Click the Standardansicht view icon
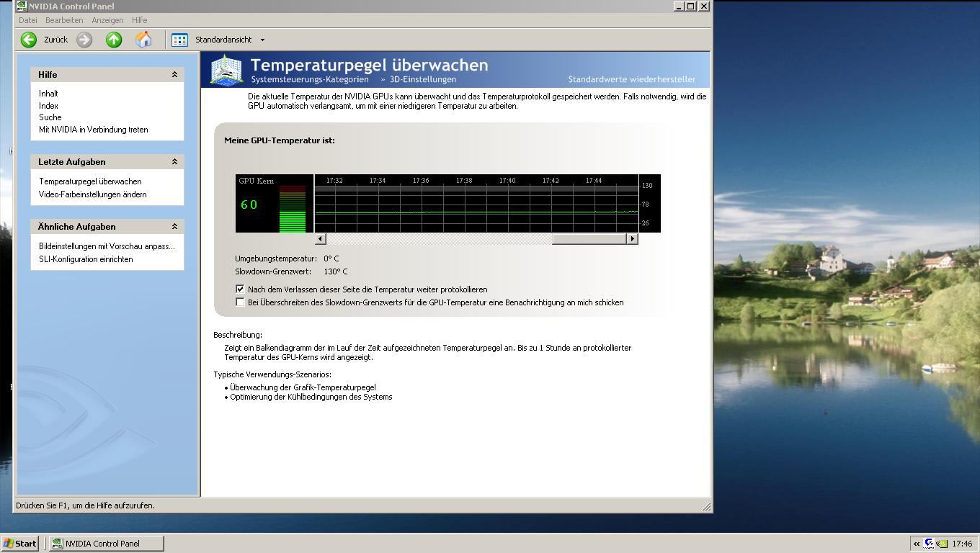 point(179,40)
